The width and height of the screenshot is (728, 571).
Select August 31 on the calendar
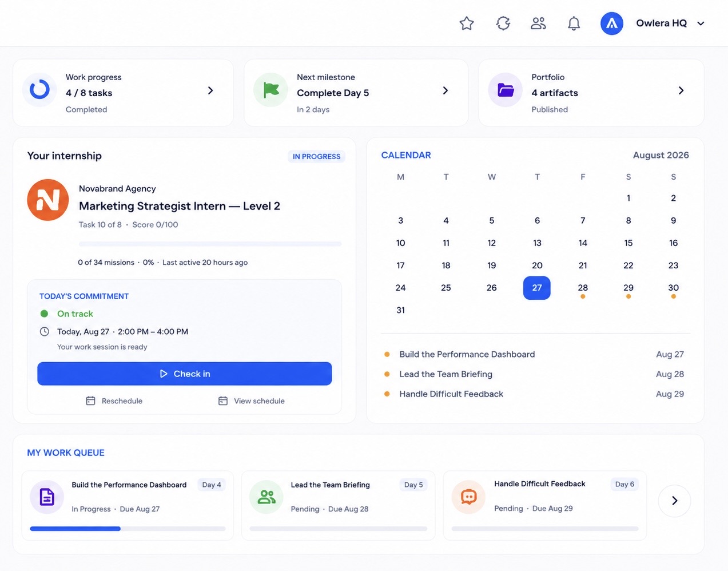400,310
